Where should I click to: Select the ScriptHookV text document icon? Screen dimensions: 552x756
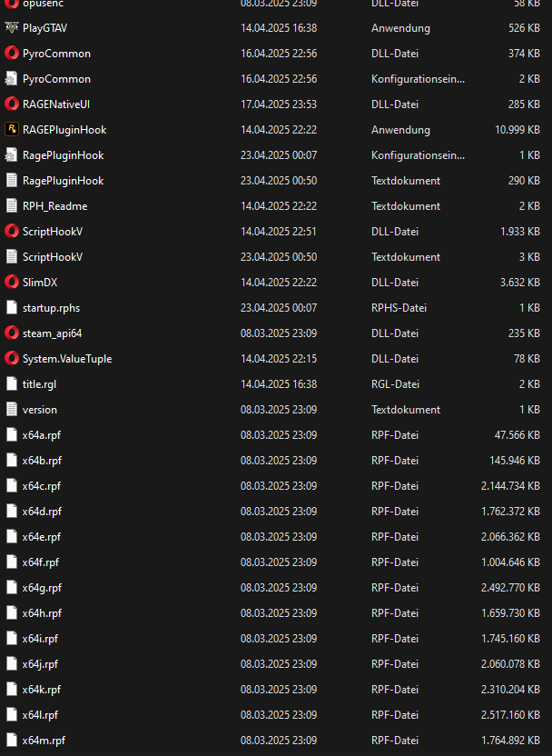[x=12, y=256]
